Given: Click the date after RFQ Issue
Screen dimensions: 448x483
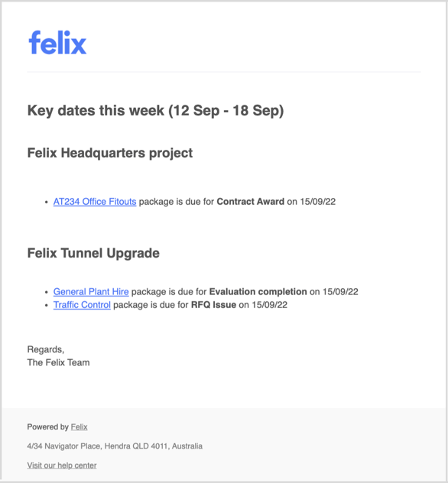Looking at the screenshot, I should pos(269,305).
